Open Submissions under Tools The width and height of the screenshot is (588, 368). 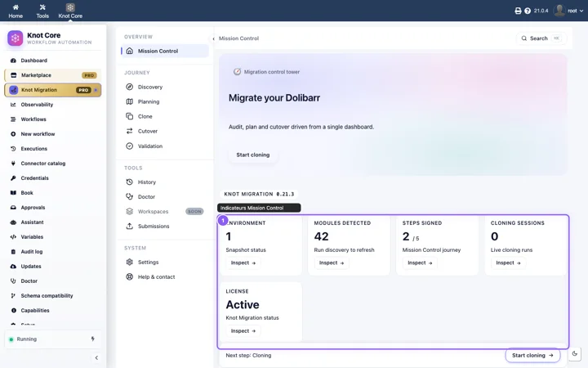tap(165, 226)
